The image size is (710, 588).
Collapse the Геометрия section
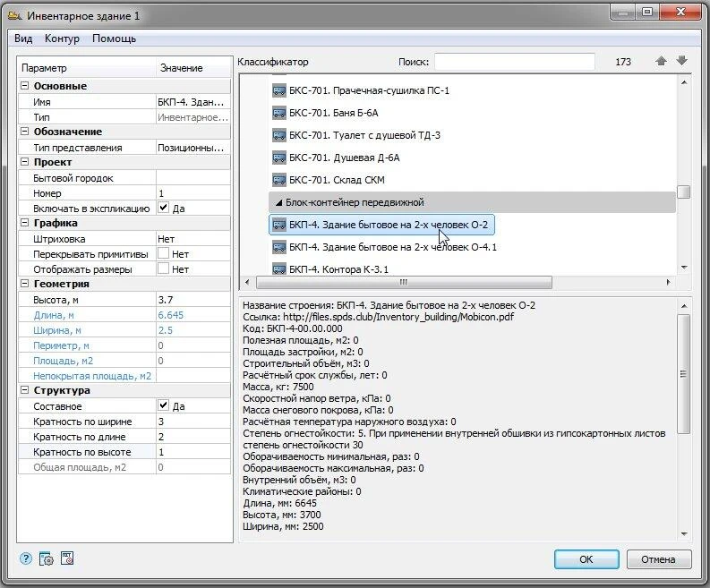25,284
